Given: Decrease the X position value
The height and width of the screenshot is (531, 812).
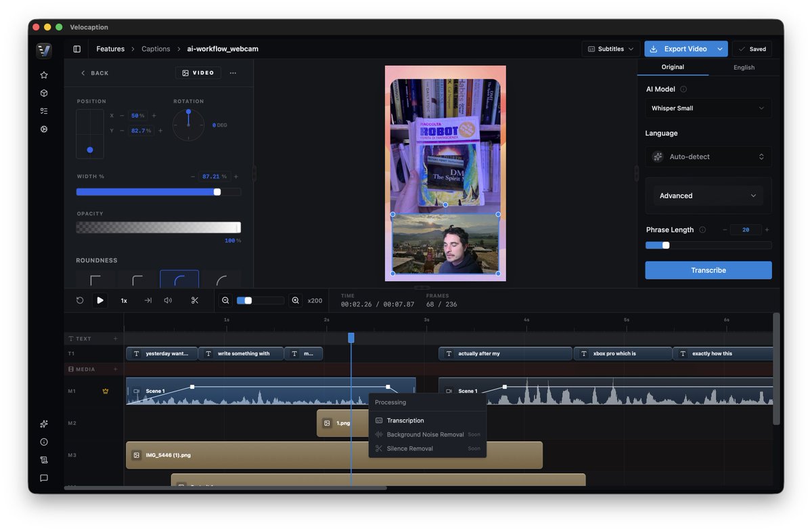Looking at the screenshot, I should [x=122, y=116].
